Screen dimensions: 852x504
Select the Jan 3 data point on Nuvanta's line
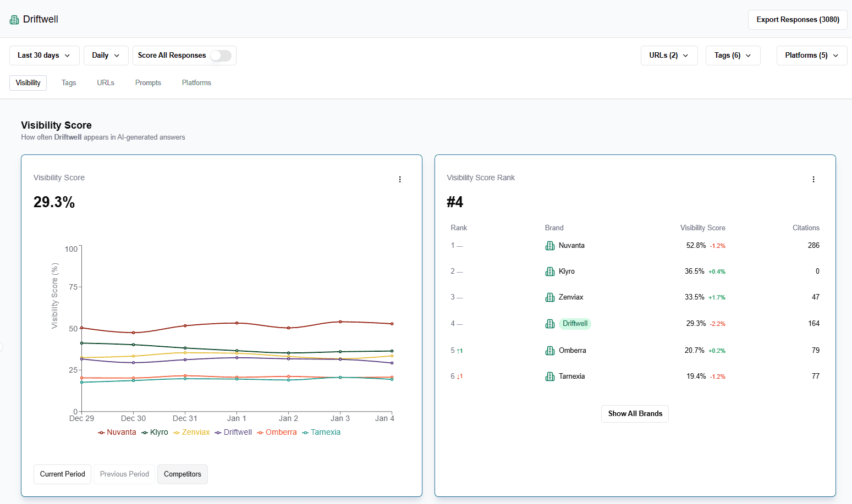[340, 322]
